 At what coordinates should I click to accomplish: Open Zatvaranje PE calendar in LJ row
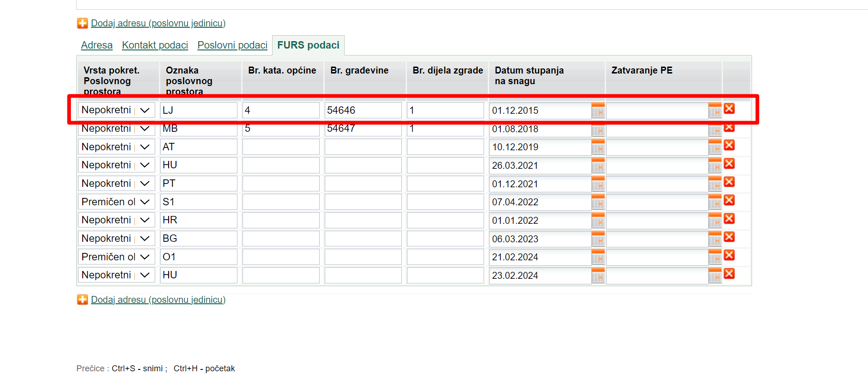click(715, 111)
